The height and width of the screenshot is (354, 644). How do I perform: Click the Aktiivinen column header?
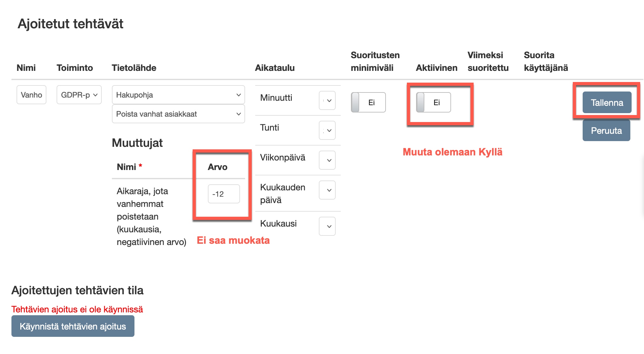point(436,68)
